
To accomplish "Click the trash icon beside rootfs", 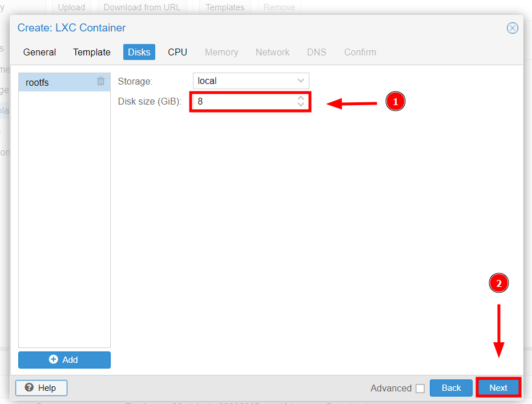I will pos(100,82).
